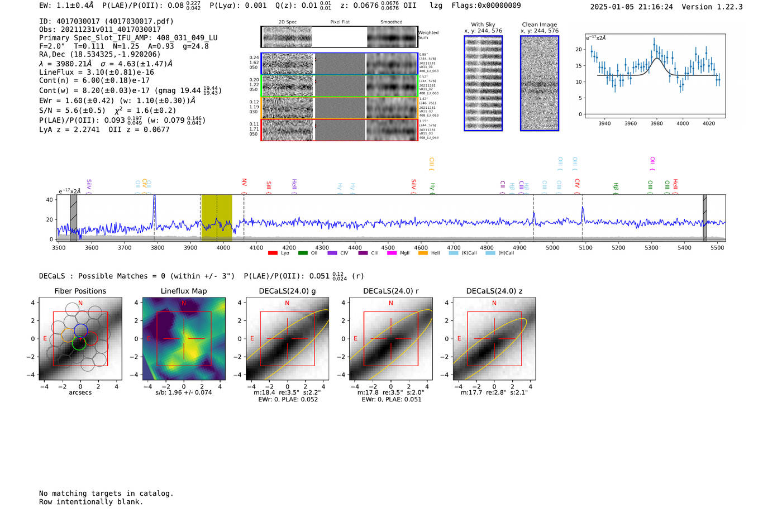Click the EWr: 0, PLAE: 0.052 caption

(287, 399)
